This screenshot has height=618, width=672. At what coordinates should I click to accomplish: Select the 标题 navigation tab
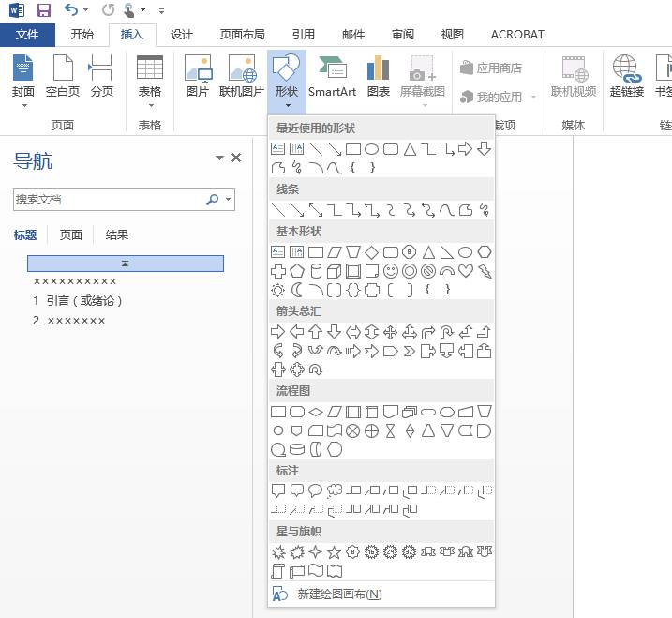pyautogui.click(x=25, y=235)
